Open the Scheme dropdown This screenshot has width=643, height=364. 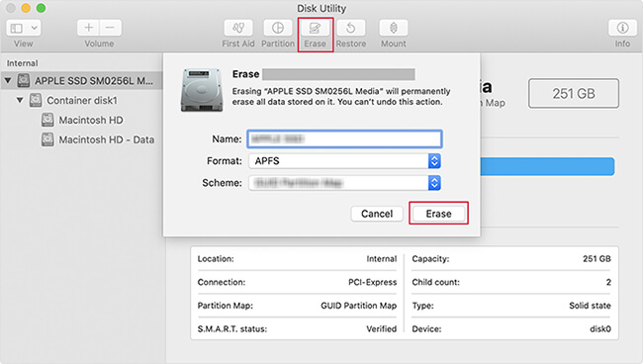pos(344,183)
